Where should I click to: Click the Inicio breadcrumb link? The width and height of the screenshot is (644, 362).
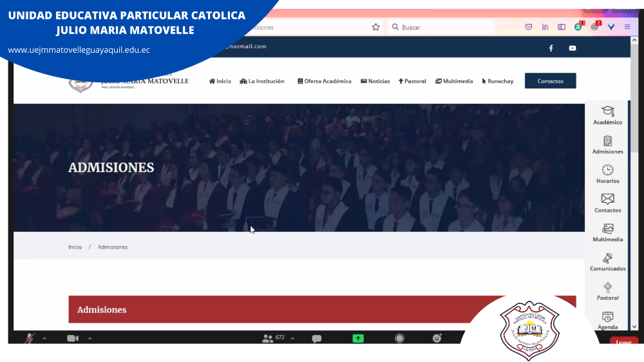(x=75, y=247)
